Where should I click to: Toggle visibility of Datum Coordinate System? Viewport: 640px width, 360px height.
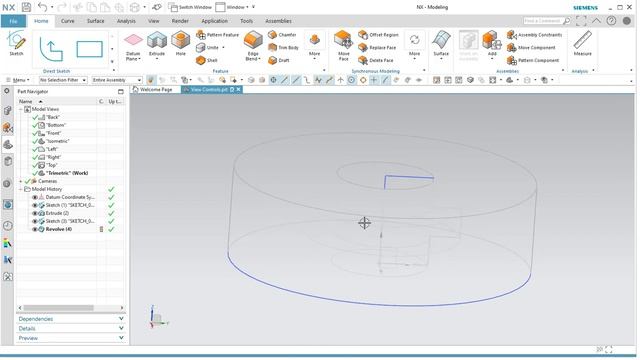point(35,197)
